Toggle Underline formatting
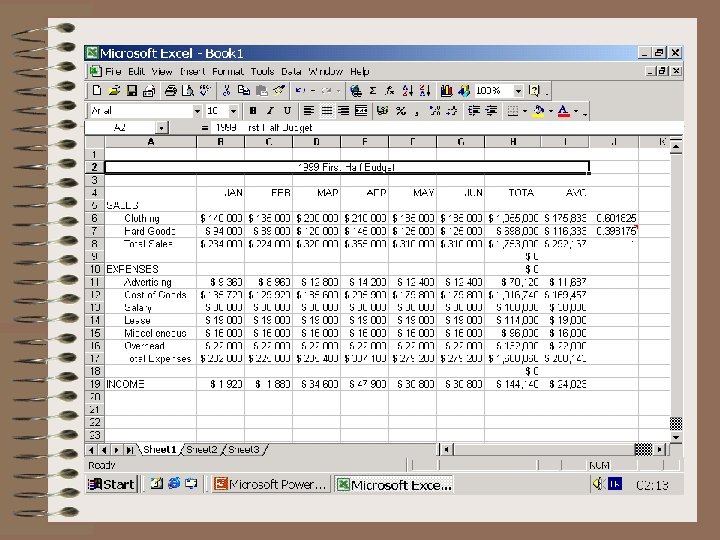720x540 pixels. [x=287, y=111]
